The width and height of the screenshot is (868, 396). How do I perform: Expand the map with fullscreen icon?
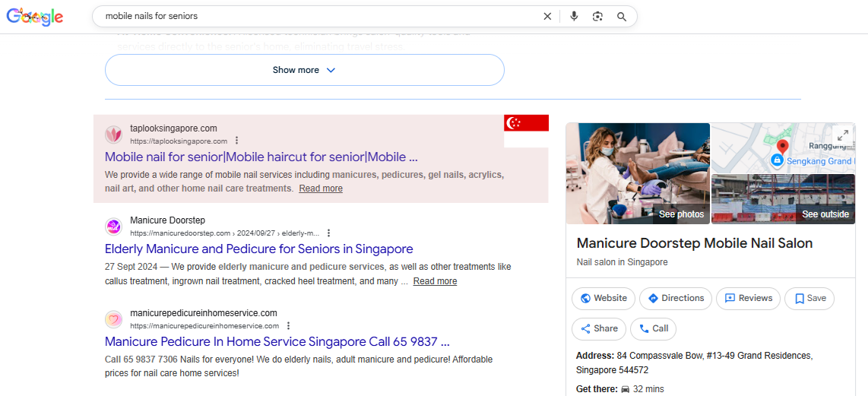pos(841,135)
